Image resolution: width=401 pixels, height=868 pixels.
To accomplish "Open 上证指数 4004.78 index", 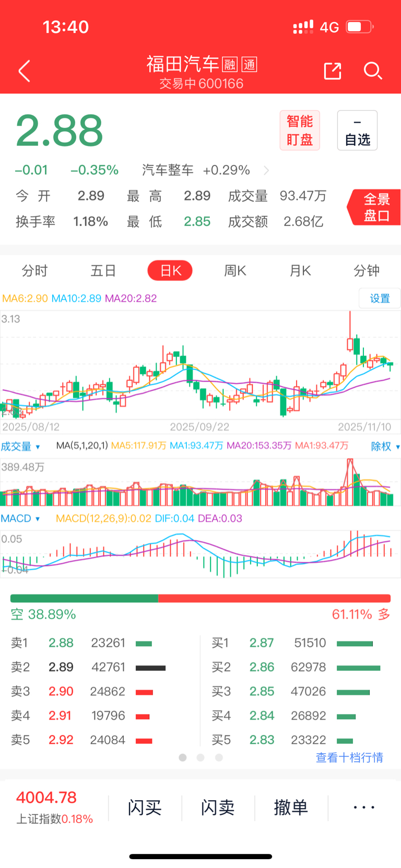I will click(54, 807).
